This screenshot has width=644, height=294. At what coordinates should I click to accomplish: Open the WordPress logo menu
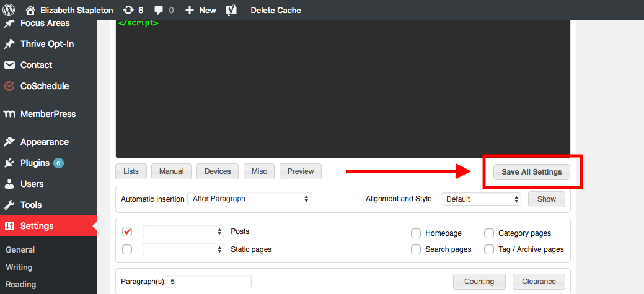8,10
